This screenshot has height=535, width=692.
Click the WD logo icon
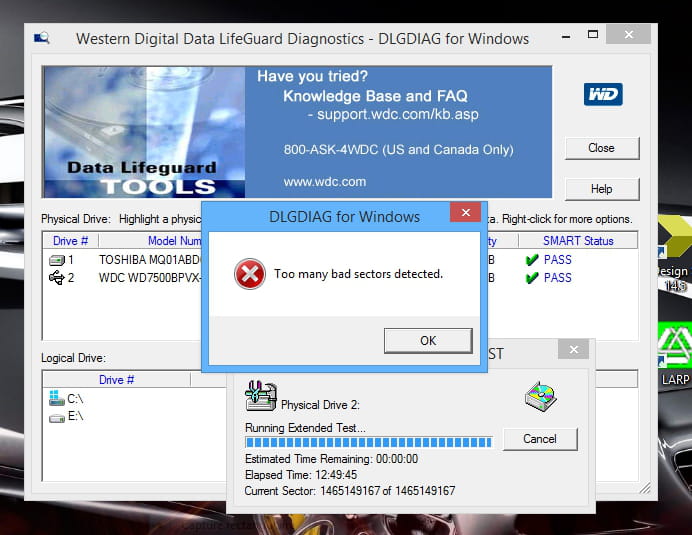tap(603, 94)
